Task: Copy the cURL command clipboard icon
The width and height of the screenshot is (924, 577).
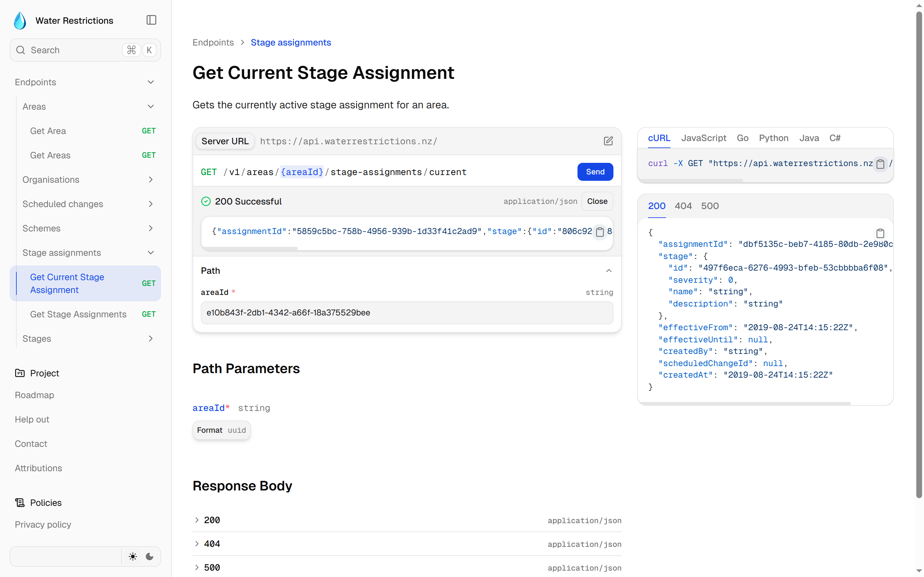Action: point(880,164)
